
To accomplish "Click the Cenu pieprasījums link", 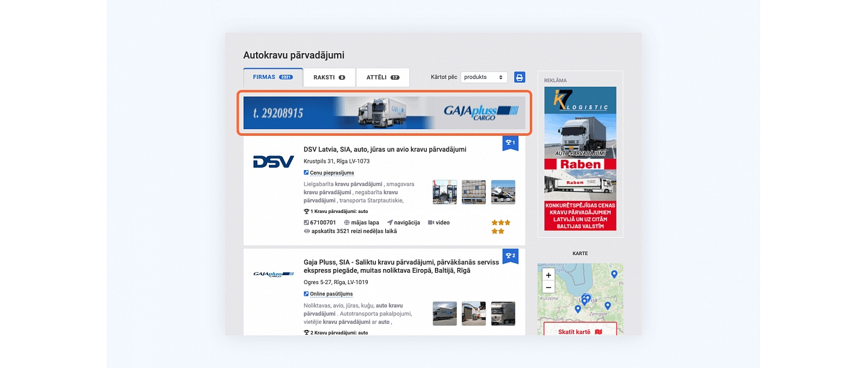I will click(x=332, y=173).
